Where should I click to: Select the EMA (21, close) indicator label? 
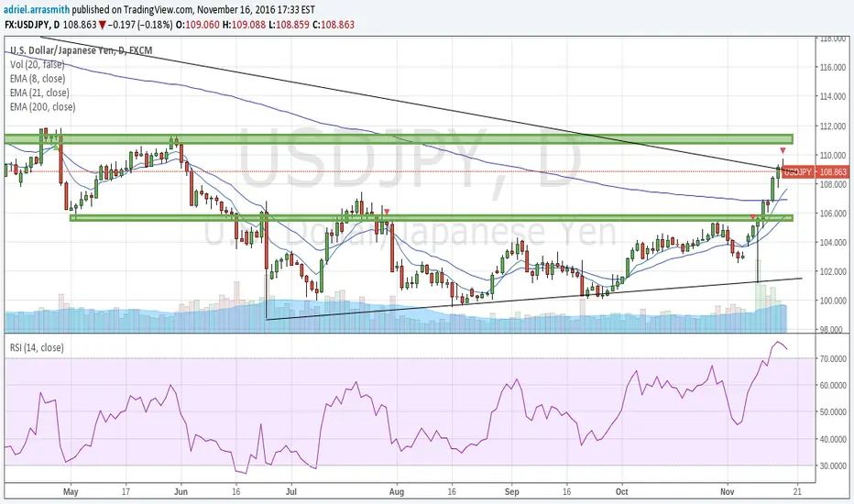[x=39, y=93]
